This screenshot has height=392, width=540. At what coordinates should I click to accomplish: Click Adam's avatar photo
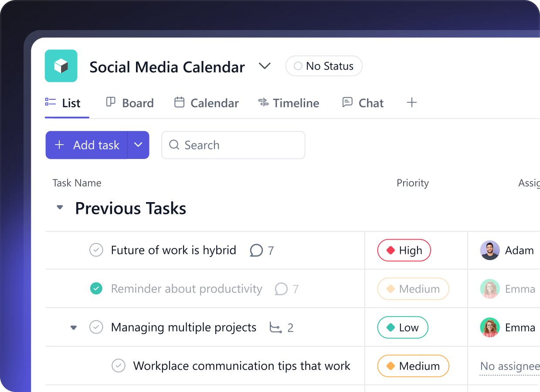click(x=489, y=250)
